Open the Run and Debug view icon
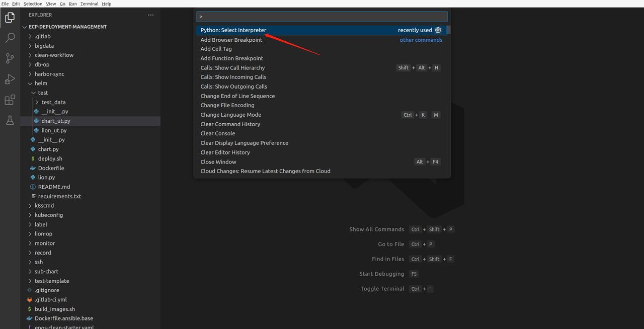This screenshot has width=644, height=329. (x=10, y=79)
